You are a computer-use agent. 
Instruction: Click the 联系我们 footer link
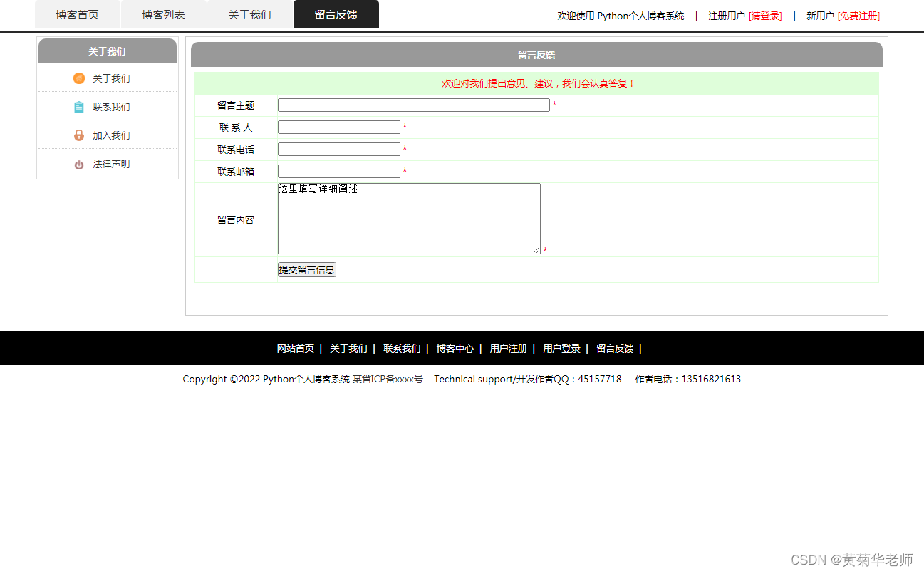pos(402,348)
